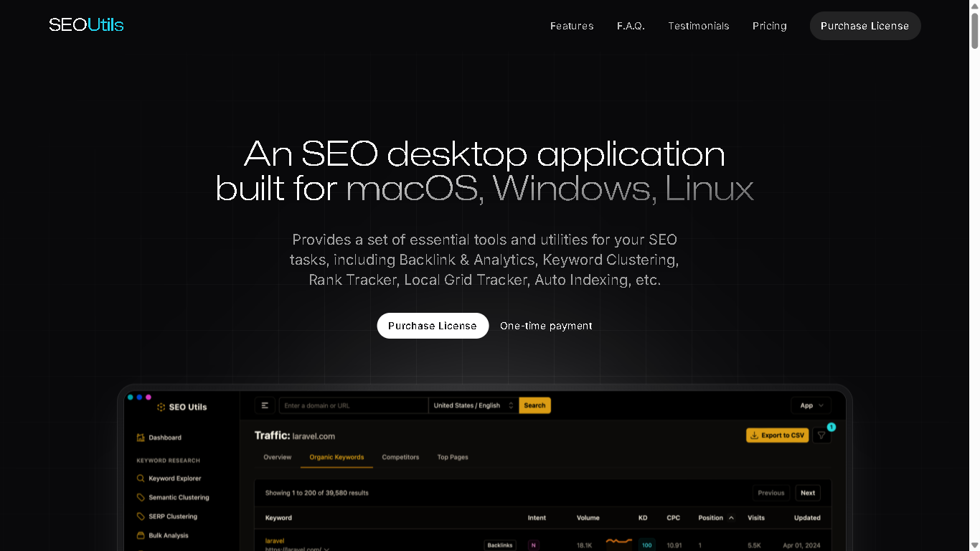Viewport: 980px width, 551px height.
Task: Click the Bulk Analysis box icon
Action: click(x=141, y=535)
